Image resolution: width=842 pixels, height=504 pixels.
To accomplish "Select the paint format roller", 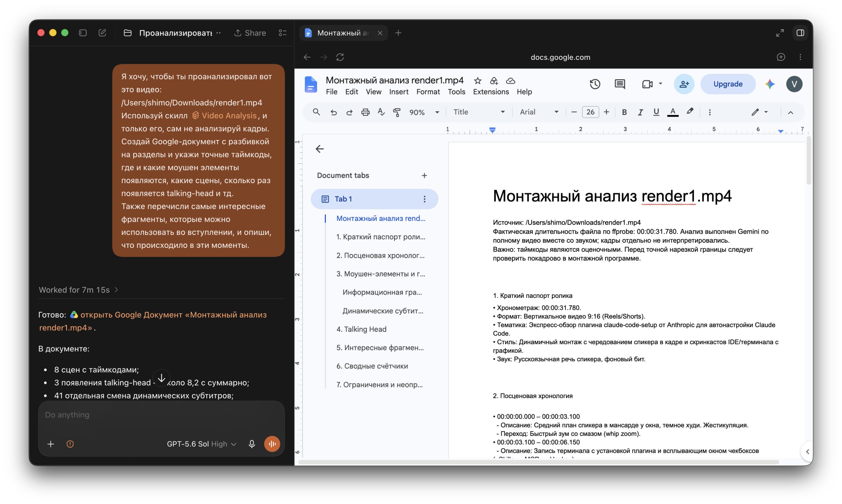I will tap(397, 112).
